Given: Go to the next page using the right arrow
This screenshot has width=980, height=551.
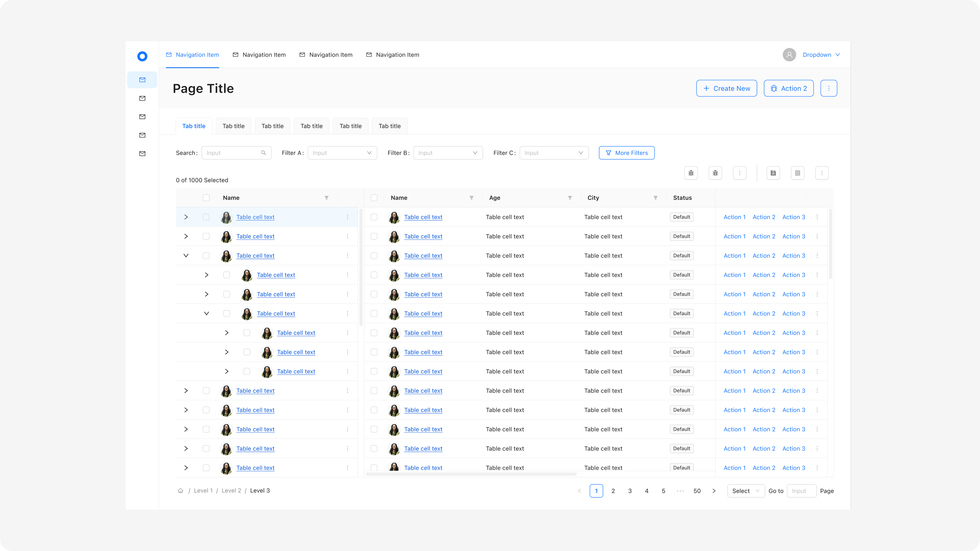Looking at the screenshot, I should click(x=714, y=491).
